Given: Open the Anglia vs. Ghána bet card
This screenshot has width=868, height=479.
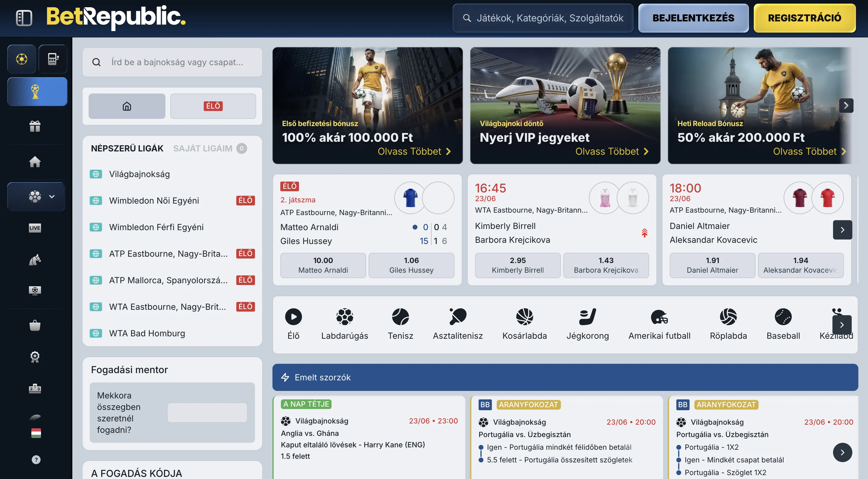Looking at the screenshot, I should click(x=369, y=437).
